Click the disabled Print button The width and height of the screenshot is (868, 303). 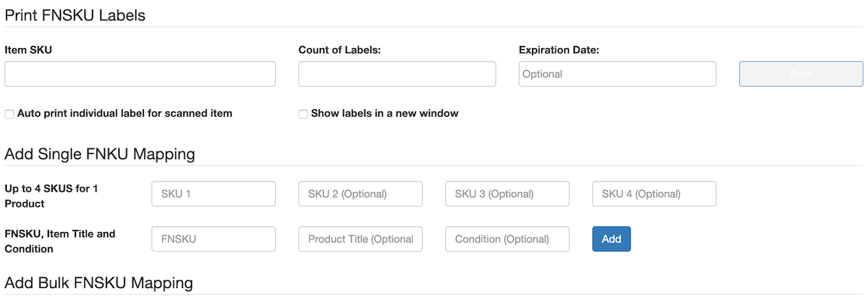pyautogui.click(x=801, y=74)
